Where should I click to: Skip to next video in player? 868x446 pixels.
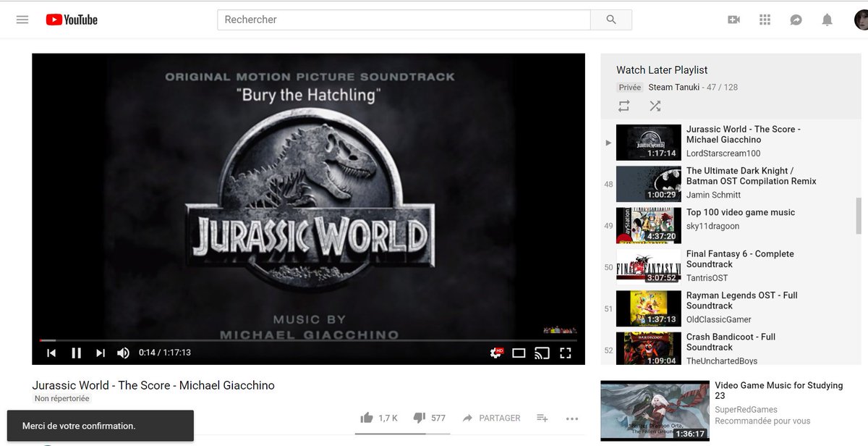pos(101,353)
